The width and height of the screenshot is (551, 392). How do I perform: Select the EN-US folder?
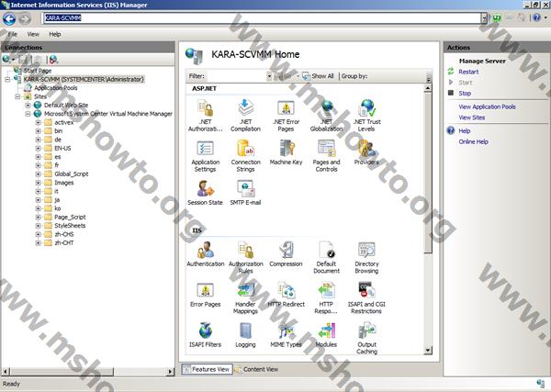[62, 148]
